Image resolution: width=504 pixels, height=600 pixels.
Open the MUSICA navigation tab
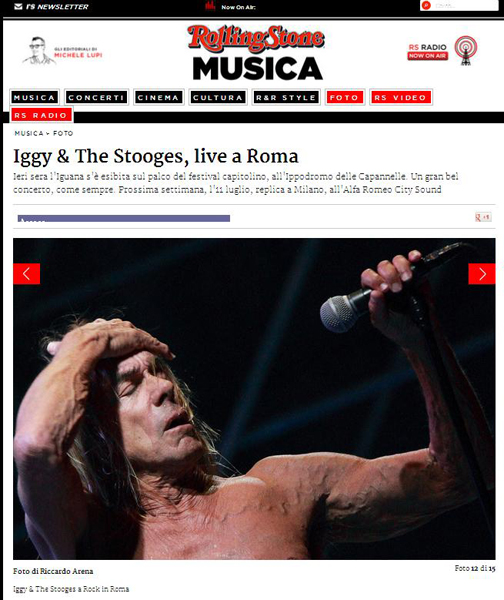[x=34, y=98]
